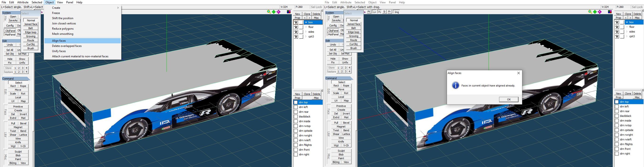Click the magenta rotate view icon in right viewport
Image resolution: width=644 pixels, height=167 pixels.
coord(600,12)
